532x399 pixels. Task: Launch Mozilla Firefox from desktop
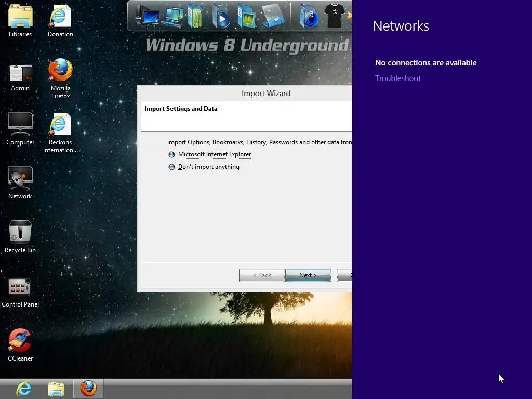coord(60,79)
